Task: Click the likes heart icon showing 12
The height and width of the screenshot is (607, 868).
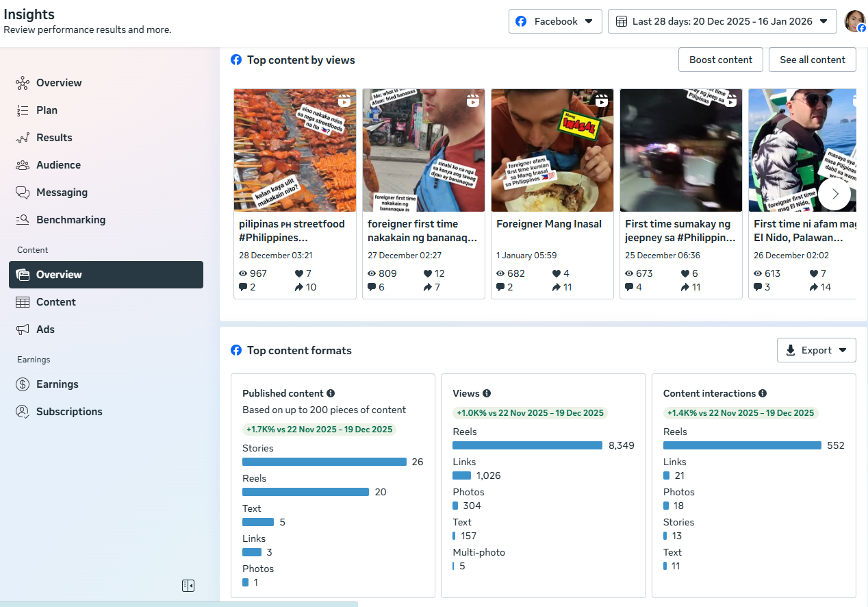Action: tap(427, 273)
